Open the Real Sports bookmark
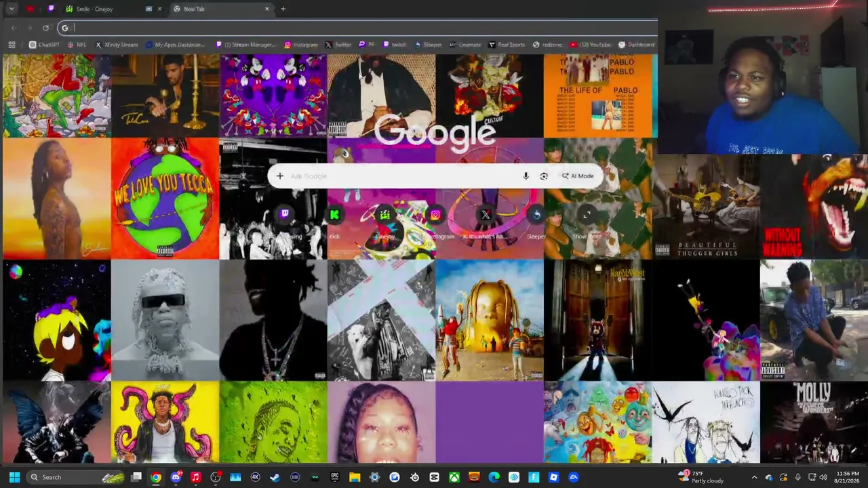The width and height of the screenshot is (868, 488). point(507,45)
